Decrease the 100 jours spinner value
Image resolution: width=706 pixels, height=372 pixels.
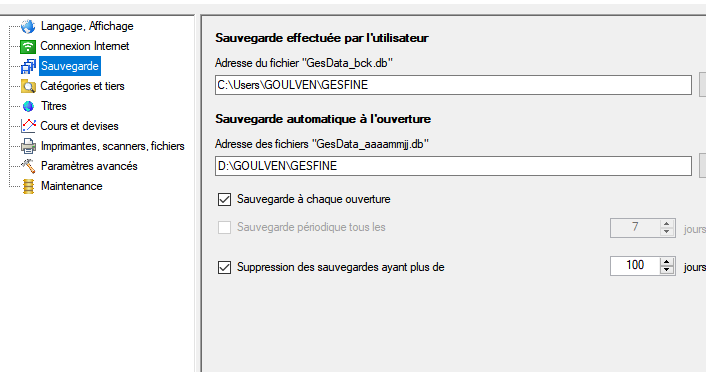[x=666, y=270]
